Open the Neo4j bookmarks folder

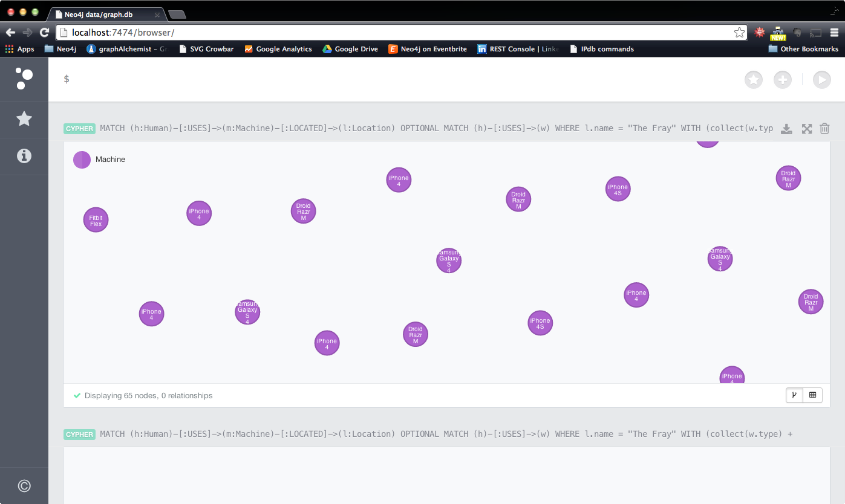pos(60,49)
